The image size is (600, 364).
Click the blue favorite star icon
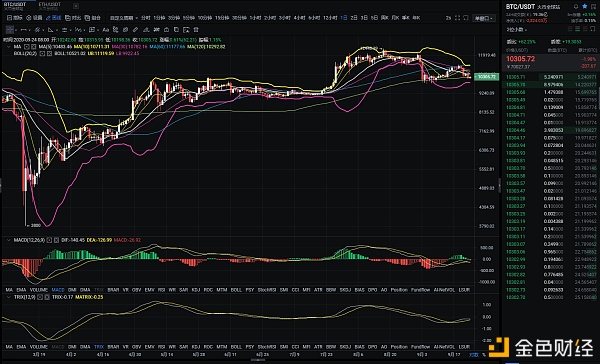tap(584, 7)
